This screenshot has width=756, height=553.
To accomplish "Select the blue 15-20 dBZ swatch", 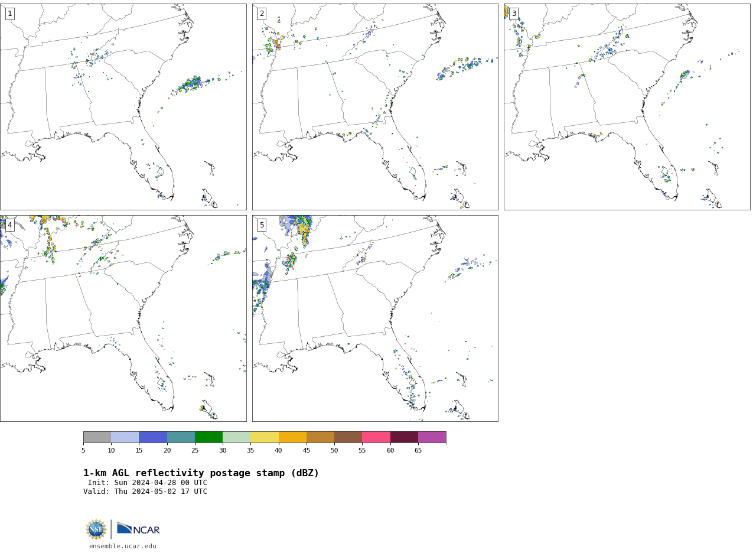I will [x=153, y=437].
